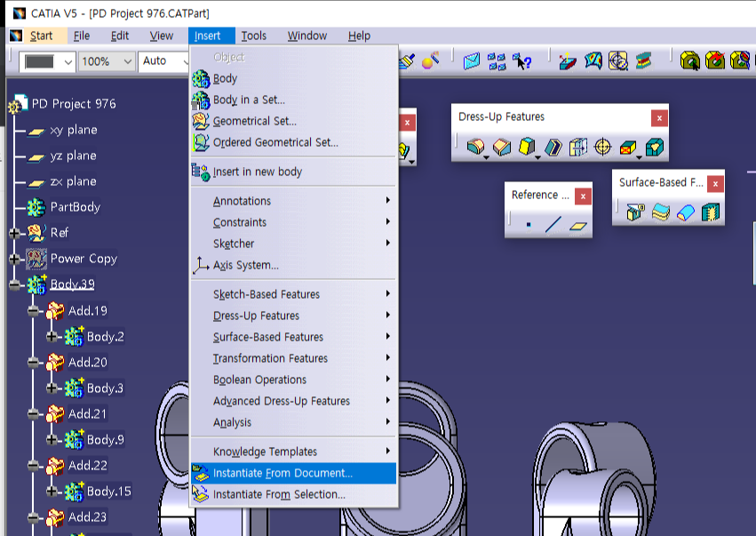Select the Draft Angle tool
The width and height of the screenshot is (756, 536).
[x=527, y=147]
